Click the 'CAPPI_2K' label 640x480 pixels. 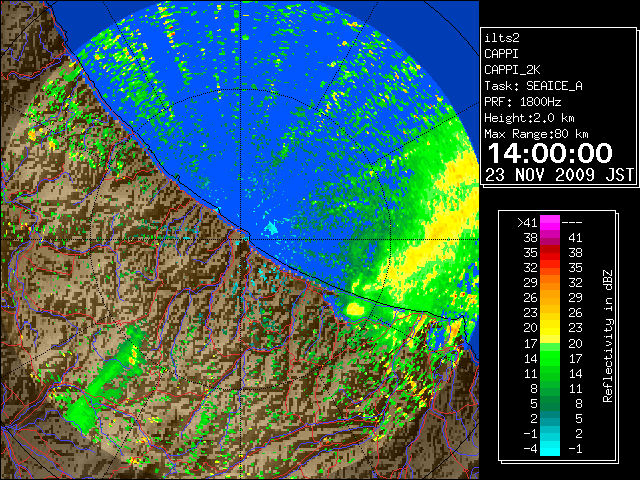(512, 70)
